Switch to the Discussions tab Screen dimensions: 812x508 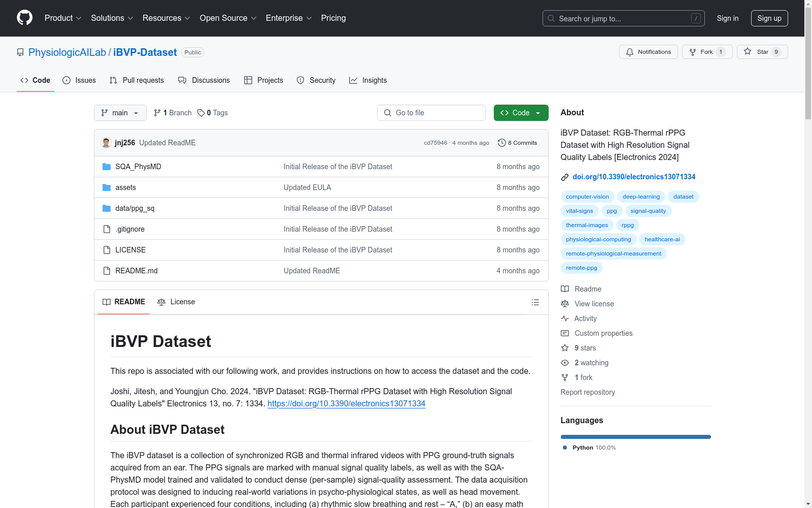pyautogui.click(x=204, y=80)
